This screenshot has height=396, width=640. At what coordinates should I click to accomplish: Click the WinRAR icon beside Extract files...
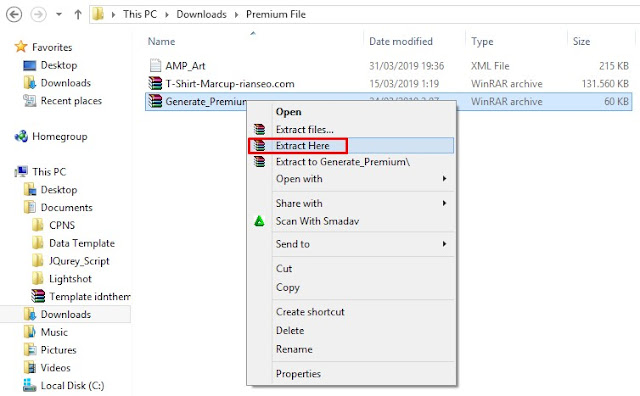click(260, 129)
